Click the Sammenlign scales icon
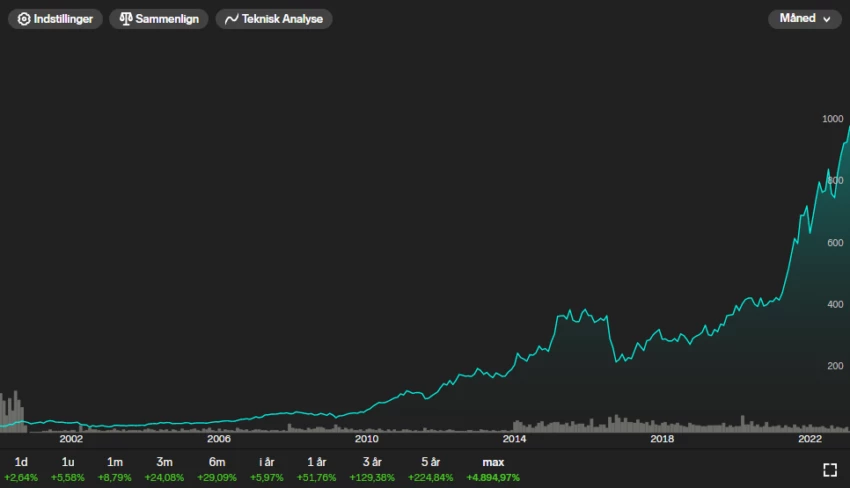The width and height of the screenshot is (850, 488). click(x=126, y=19)
